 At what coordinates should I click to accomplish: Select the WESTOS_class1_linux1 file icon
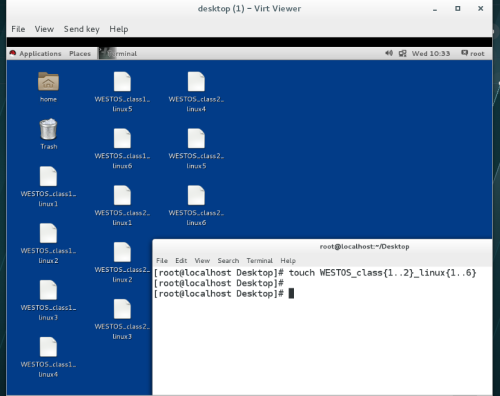coord(48,176)
